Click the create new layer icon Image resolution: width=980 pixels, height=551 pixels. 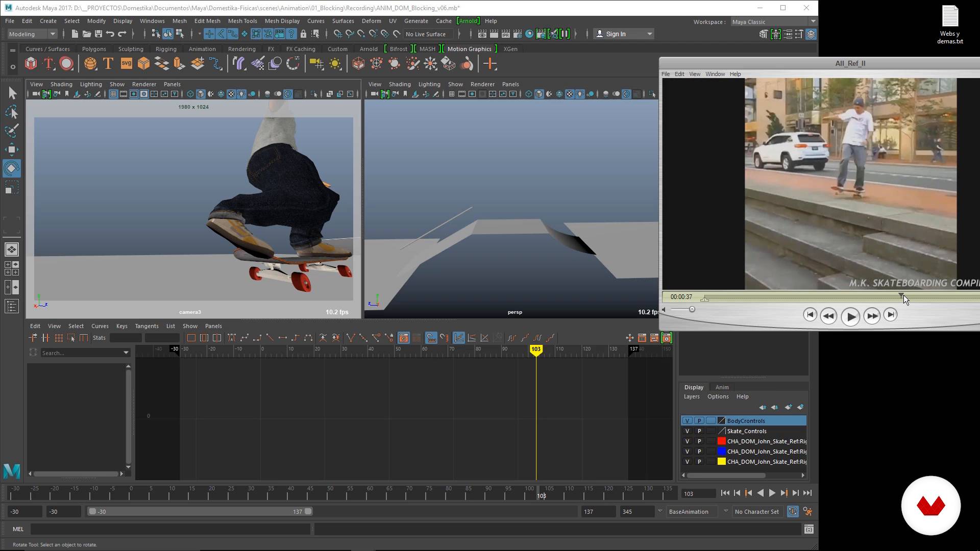pos(788,407)
